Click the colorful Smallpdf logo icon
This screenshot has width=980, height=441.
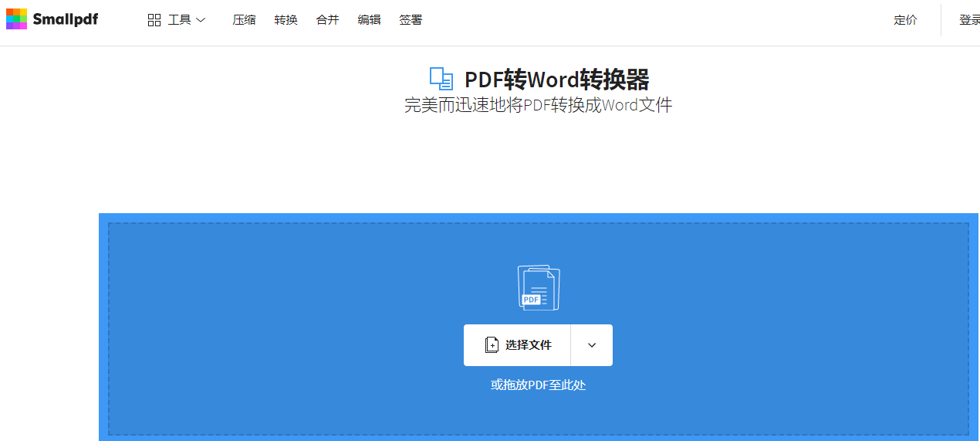pyautogui.click(x=16, y=19)
